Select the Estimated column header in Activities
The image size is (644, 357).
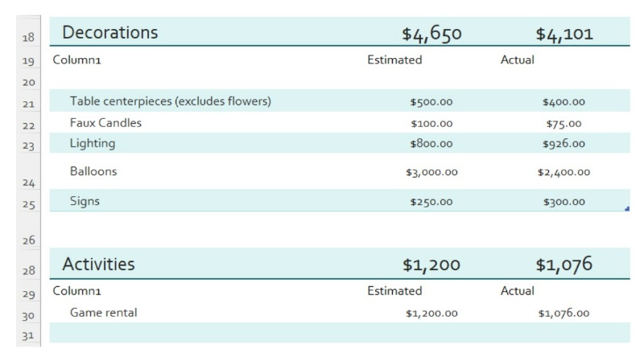pos(394,290)
